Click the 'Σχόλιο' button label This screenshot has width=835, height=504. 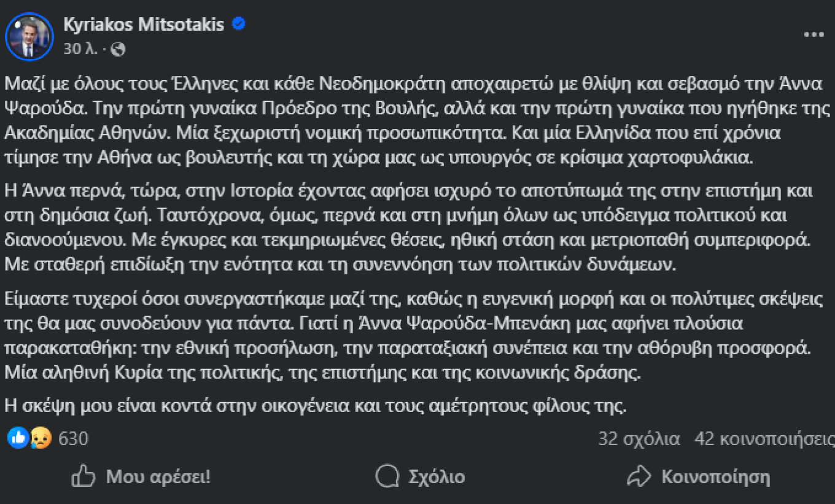click(436, 477)
